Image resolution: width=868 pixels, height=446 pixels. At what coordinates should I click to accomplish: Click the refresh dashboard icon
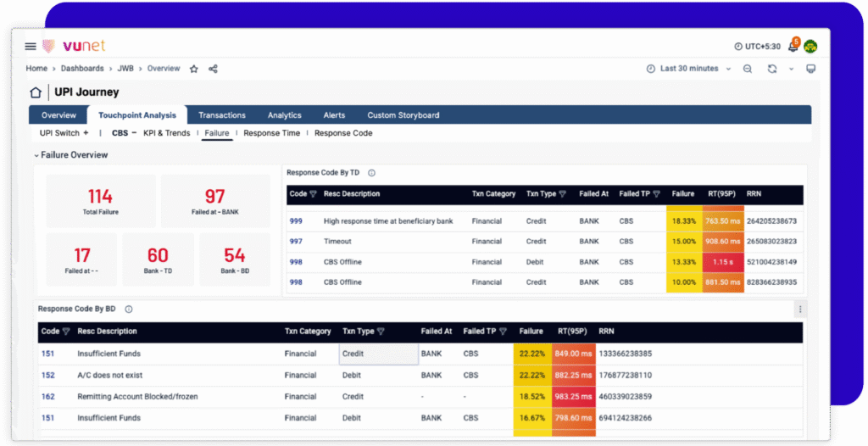click(772, 69)
